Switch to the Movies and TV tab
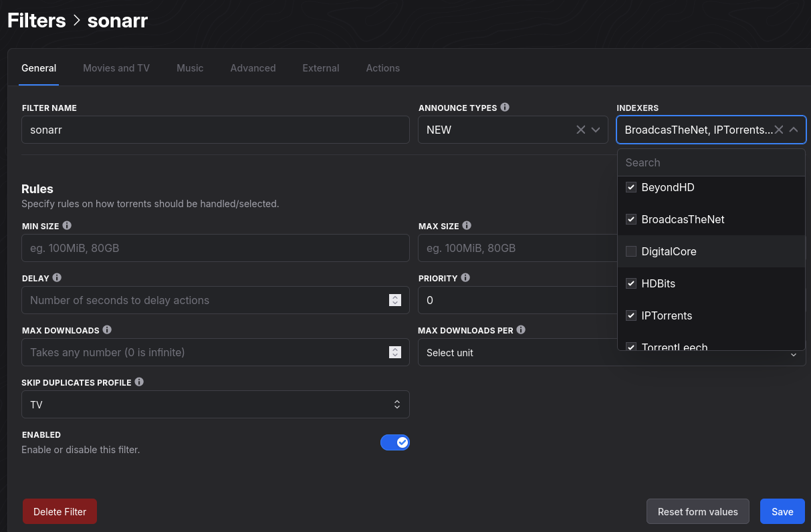811x532 pixels. (x=116, y=68)
